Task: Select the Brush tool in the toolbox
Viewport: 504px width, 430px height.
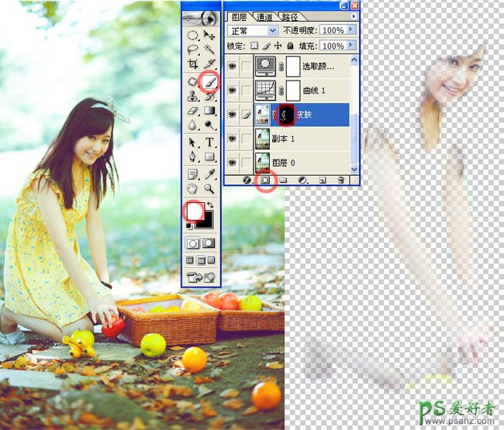Action: pos(209,81)
